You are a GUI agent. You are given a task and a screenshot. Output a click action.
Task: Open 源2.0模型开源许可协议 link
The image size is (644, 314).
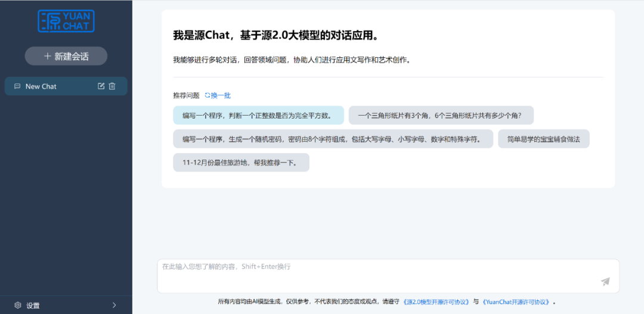[436, 301]
